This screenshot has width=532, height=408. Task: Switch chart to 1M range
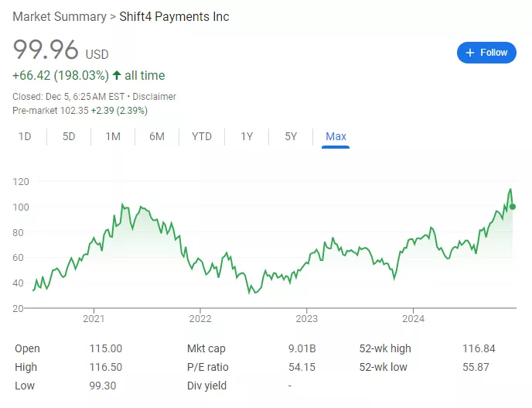pyautogui.click(x=113, y=136)
